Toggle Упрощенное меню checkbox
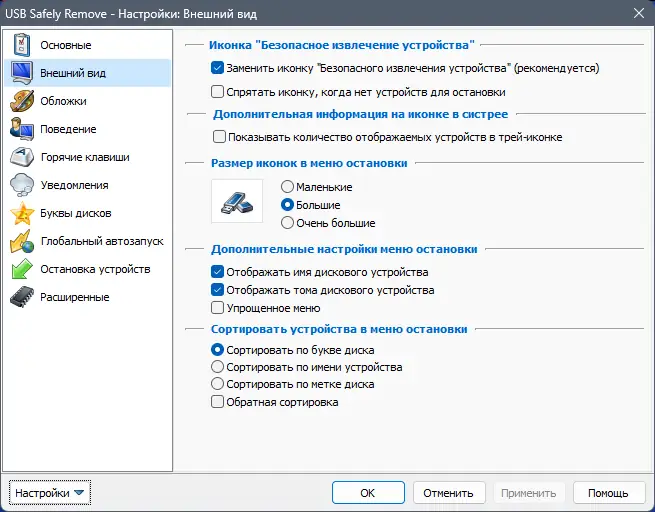655x512 pixels. tap(218, 308)
